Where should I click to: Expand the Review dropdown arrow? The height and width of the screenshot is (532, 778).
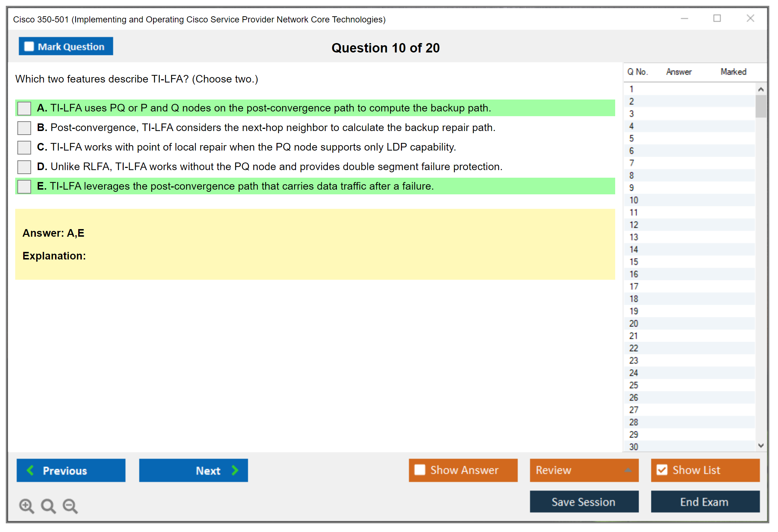pyautogui.click(x=628, y=470)
